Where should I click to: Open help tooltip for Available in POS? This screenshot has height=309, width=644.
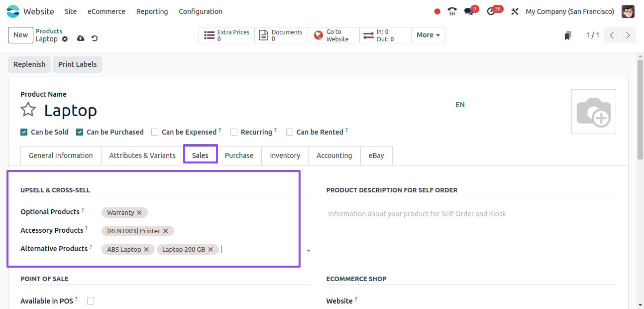(76, 299)
